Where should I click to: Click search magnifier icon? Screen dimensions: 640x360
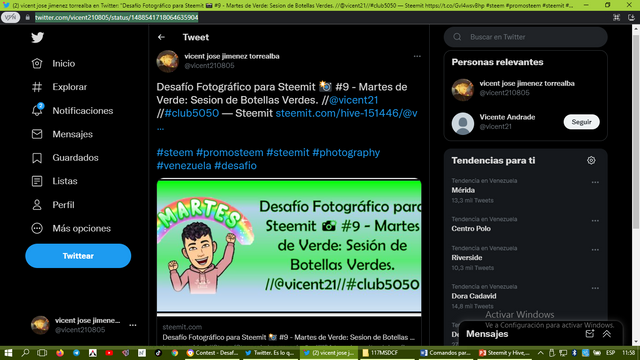(x=457, y=37)
